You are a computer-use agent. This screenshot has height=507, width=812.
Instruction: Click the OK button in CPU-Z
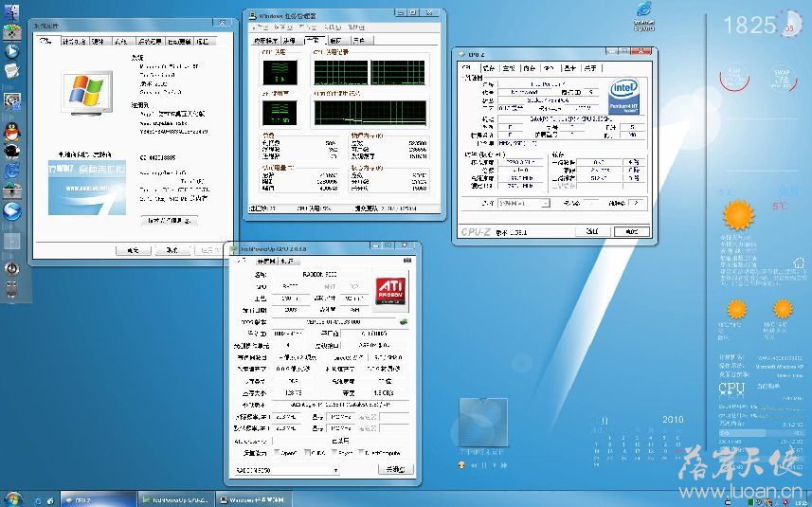(x=632, y=231)
